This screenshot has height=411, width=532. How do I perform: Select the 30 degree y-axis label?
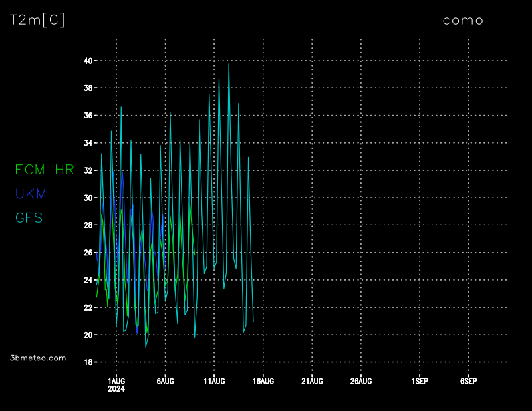point(88,198)
